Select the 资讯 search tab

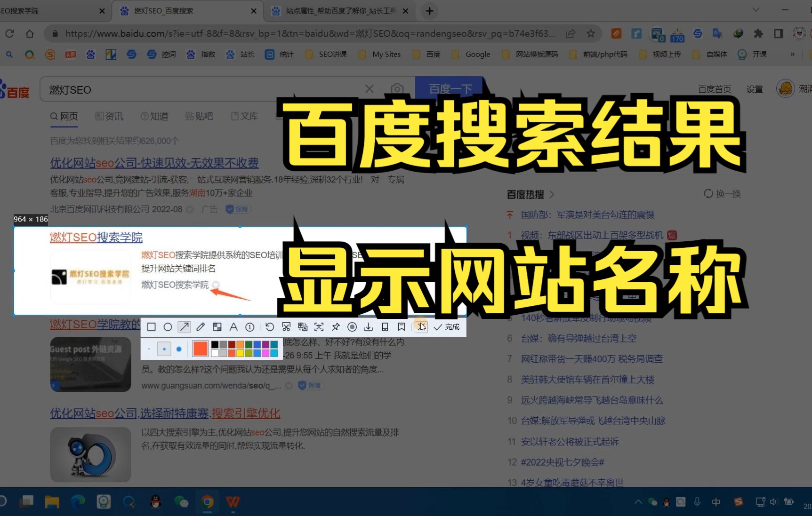109,116
